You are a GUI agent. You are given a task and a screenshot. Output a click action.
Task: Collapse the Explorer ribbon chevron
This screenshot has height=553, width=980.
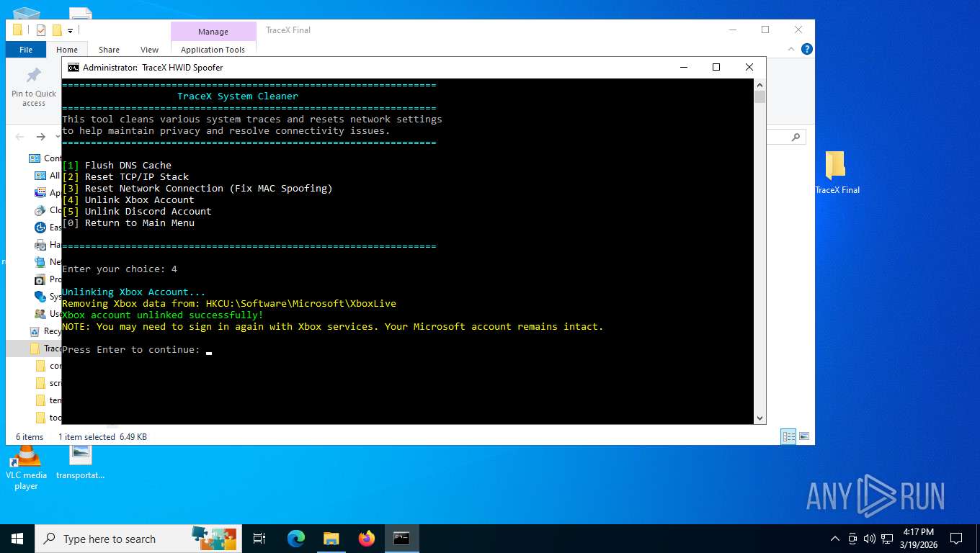[792, 49]
